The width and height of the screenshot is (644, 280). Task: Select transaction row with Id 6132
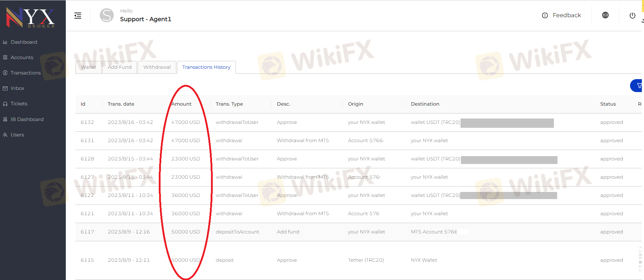(x=87, y=122)
